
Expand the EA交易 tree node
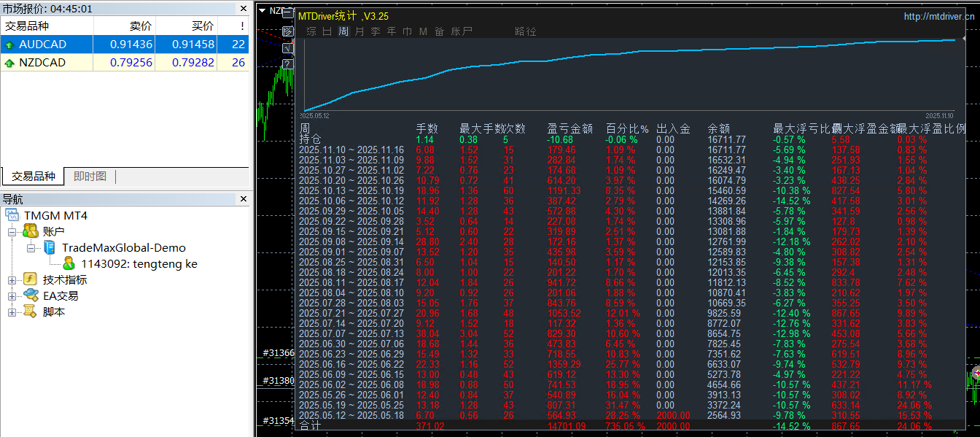12,295
